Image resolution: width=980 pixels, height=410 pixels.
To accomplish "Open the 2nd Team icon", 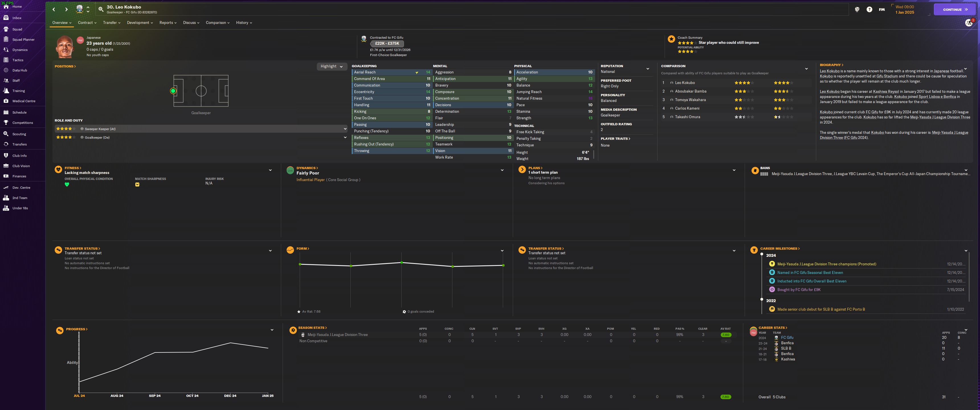I will [6, 198].
